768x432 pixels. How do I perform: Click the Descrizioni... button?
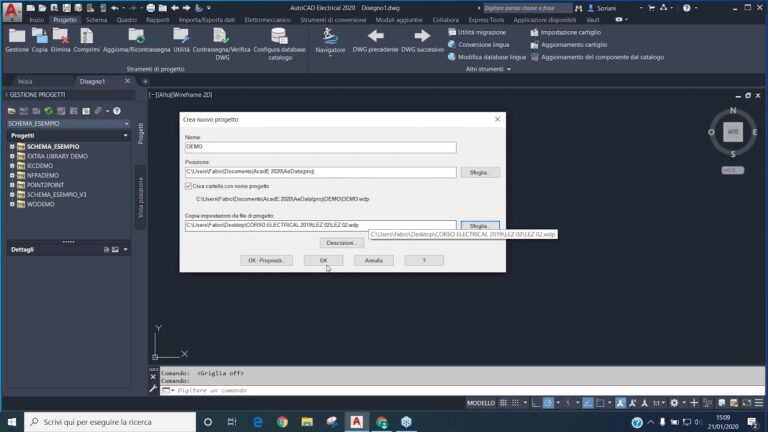(340, 243)
